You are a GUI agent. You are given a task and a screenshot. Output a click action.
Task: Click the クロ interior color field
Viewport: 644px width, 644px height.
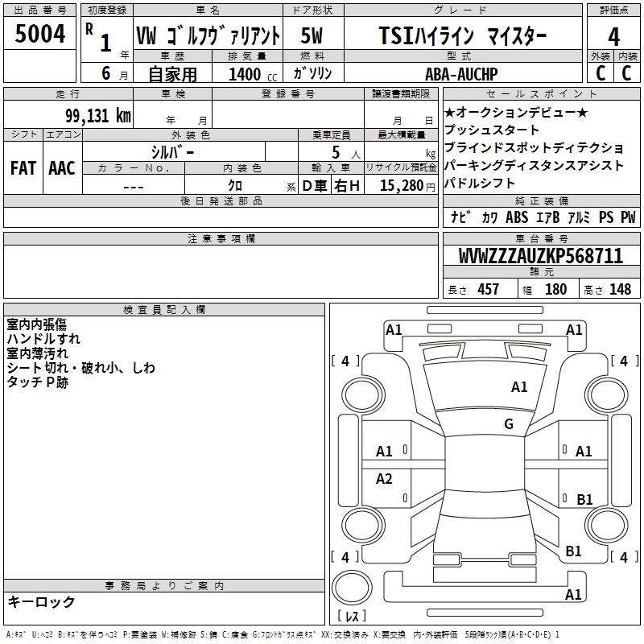235,186
